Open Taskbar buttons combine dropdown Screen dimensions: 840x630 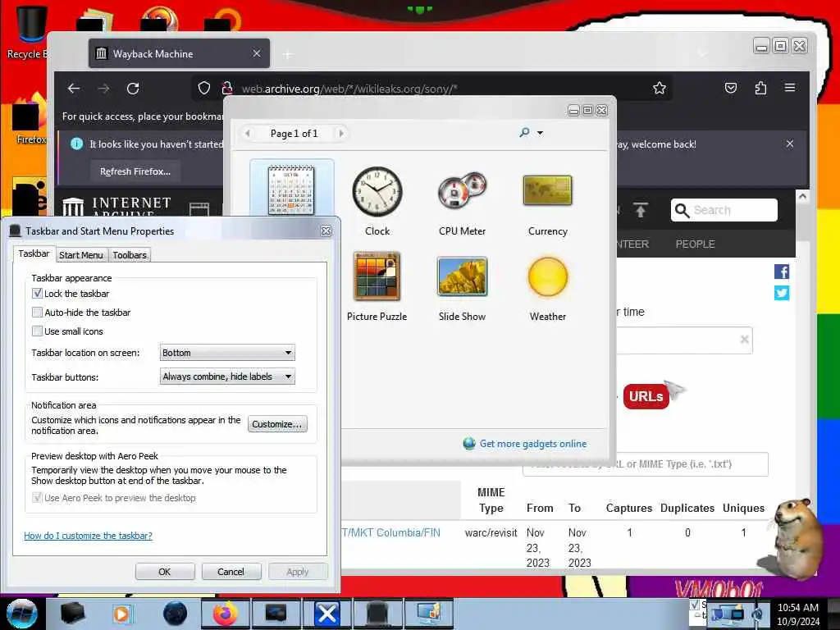coord(227,377)
